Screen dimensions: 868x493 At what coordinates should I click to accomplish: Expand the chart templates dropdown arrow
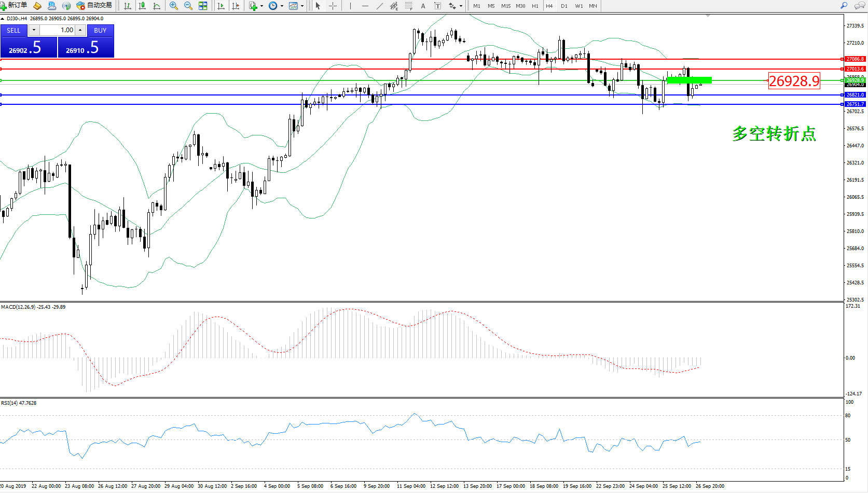(x=302, y=6)
